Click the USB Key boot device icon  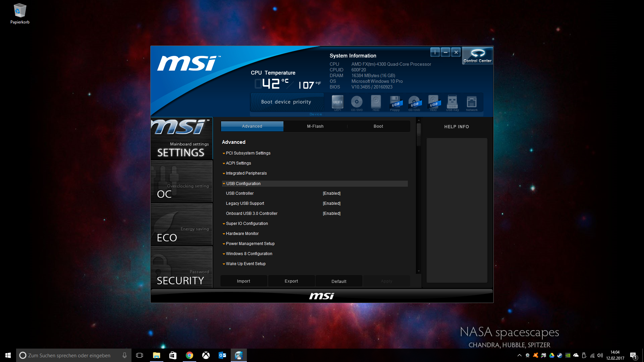click(x=452, y=102)
